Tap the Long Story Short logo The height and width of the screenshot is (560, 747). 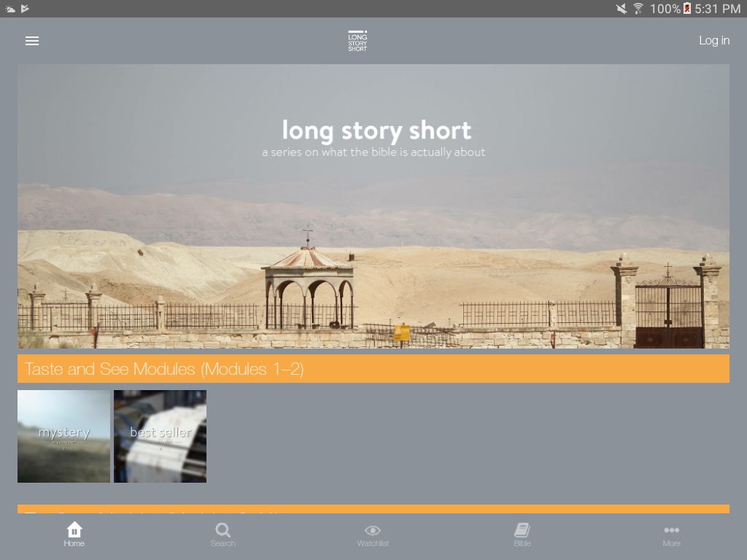(x=357, y=41)
